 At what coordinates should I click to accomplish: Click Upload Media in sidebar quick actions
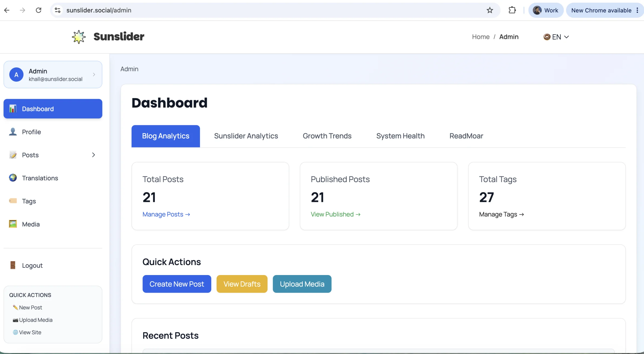point(36,320)
